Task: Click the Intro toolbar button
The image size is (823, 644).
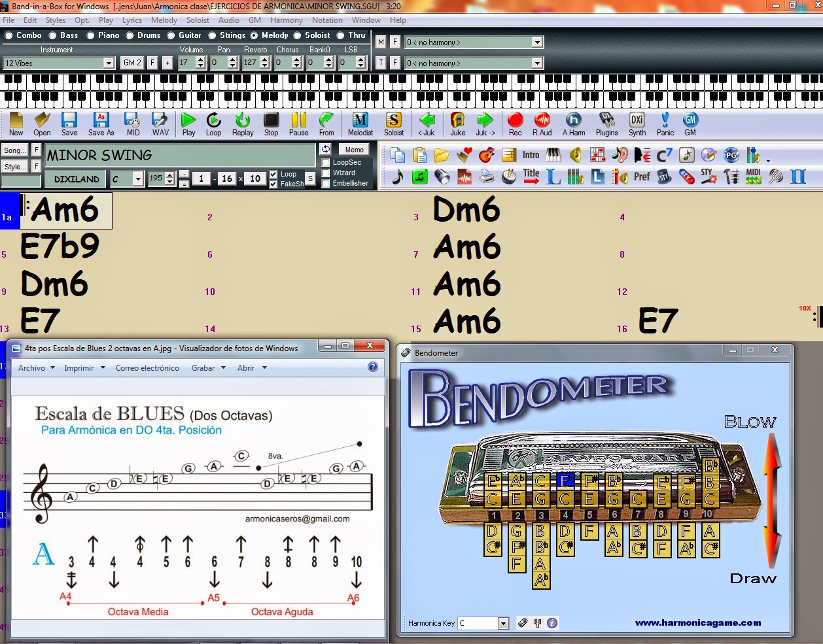Action: click(x=531, y=155)
